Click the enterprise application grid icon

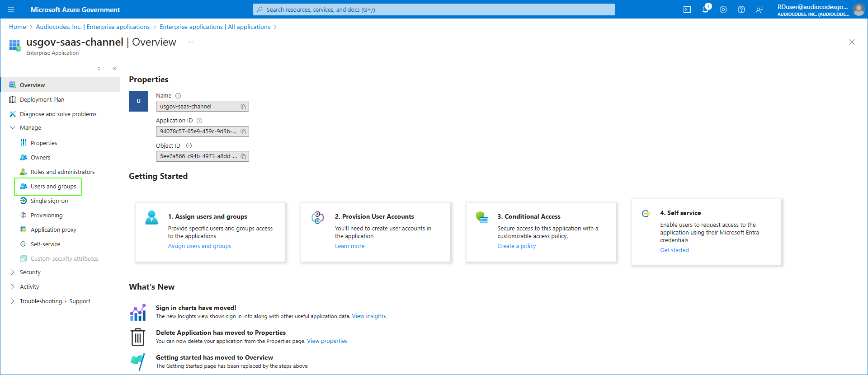pyautogui.click(x=15, y=45)
